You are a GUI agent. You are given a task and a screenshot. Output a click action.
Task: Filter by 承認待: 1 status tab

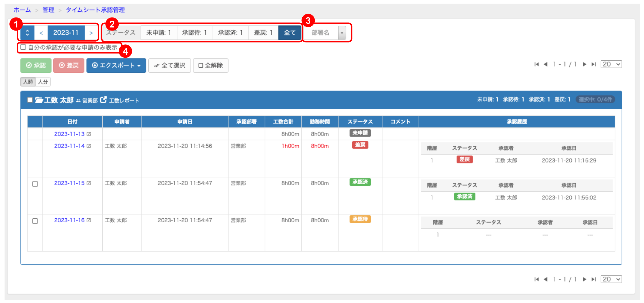point(195,33)
